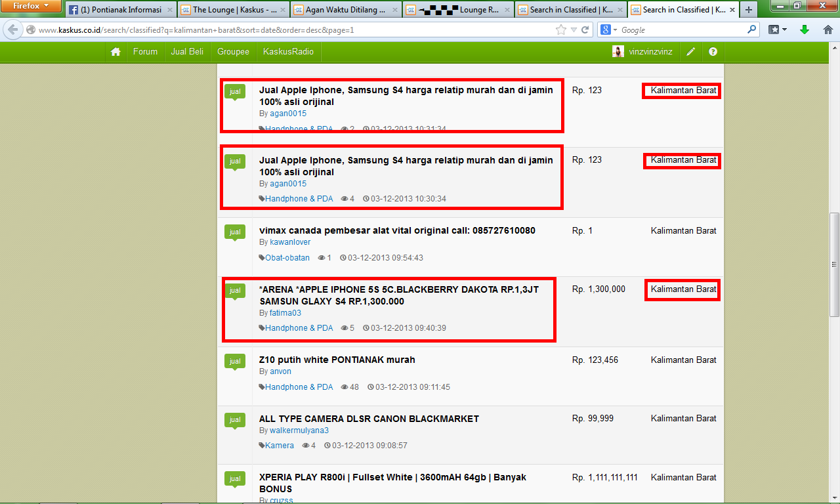Open KaskusRadio menu item
Image resolution: width=840 pixels, height=504 pixels.
coord(288,52)
